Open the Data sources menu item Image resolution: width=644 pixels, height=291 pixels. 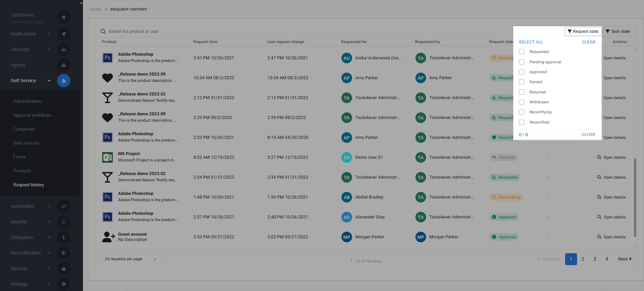click(26, 143)
